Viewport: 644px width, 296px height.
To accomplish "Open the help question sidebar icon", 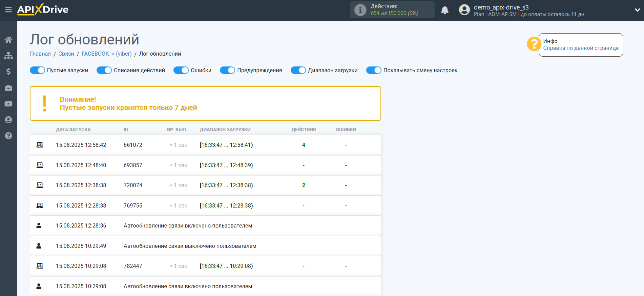I will pos(8,136).
